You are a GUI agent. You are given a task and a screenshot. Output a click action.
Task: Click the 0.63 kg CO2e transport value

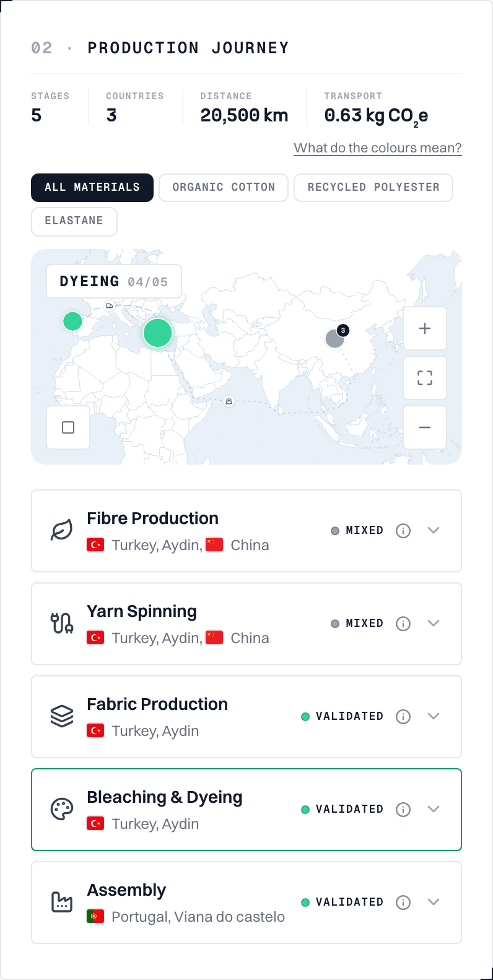(x=377, y=116)
